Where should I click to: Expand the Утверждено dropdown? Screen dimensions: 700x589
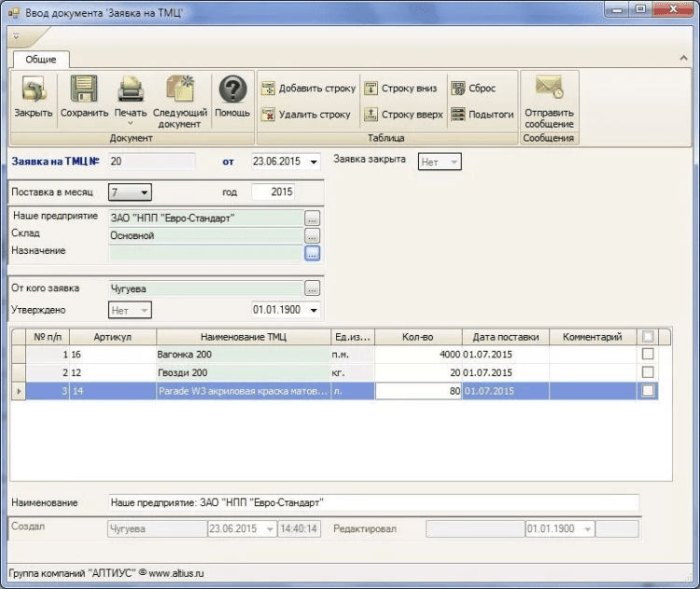(x=143, y=310)
